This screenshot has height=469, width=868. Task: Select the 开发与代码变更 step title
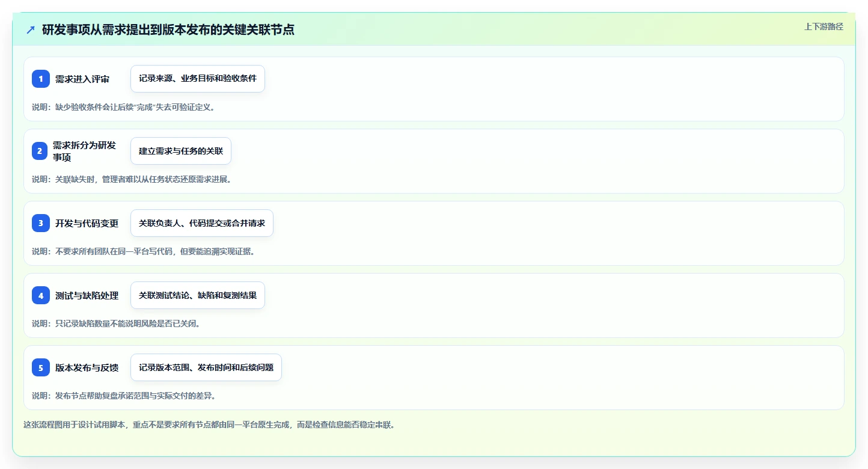[87, 223]
